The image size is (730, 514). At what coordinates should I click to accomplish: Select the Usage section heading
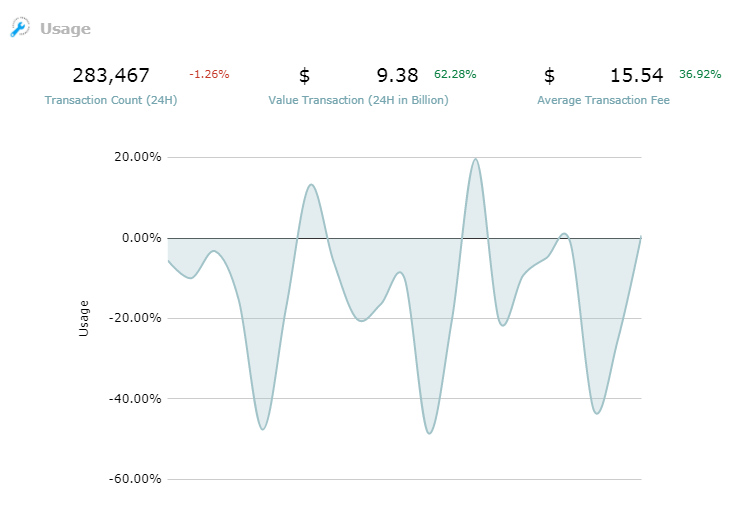pyautogui.click(x=65, y=29)
